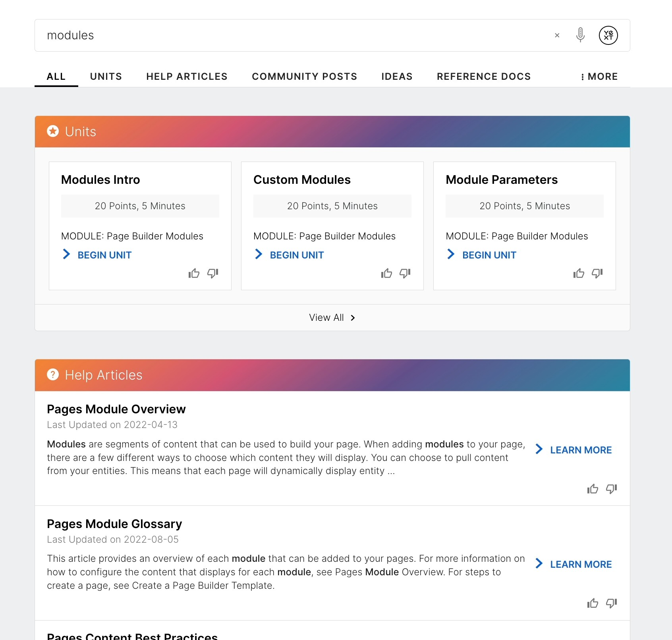
Task: Select the ALL tab
Action: click(56, 76)
